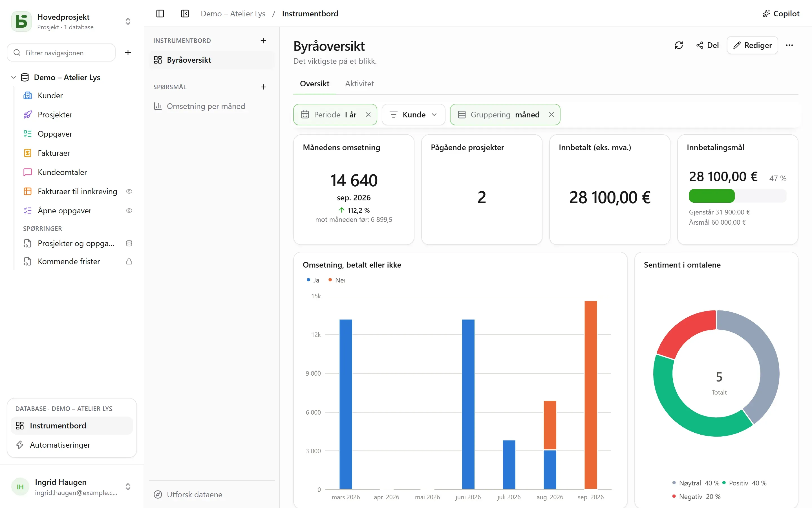Toggle Ja series in chart legend
812x508 pixels.
[313, 280]
